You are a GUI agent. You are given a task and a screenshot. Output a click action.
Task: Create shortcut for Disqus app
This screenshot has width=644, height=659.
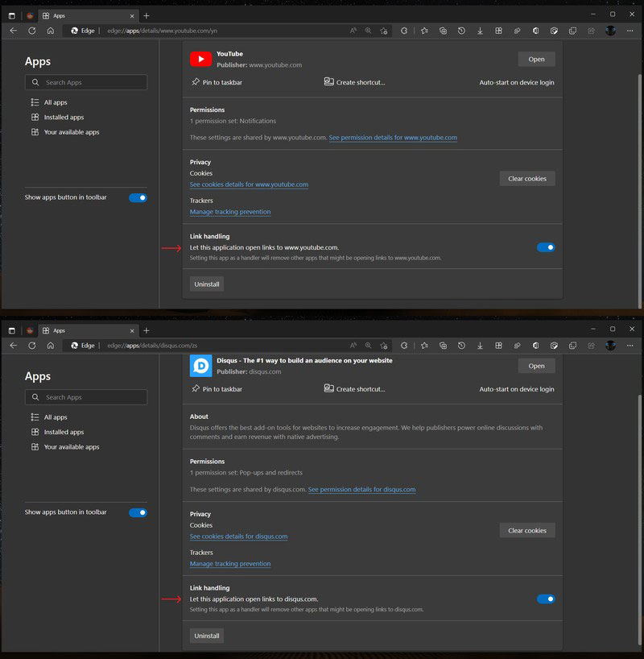(x=354, y=389)
